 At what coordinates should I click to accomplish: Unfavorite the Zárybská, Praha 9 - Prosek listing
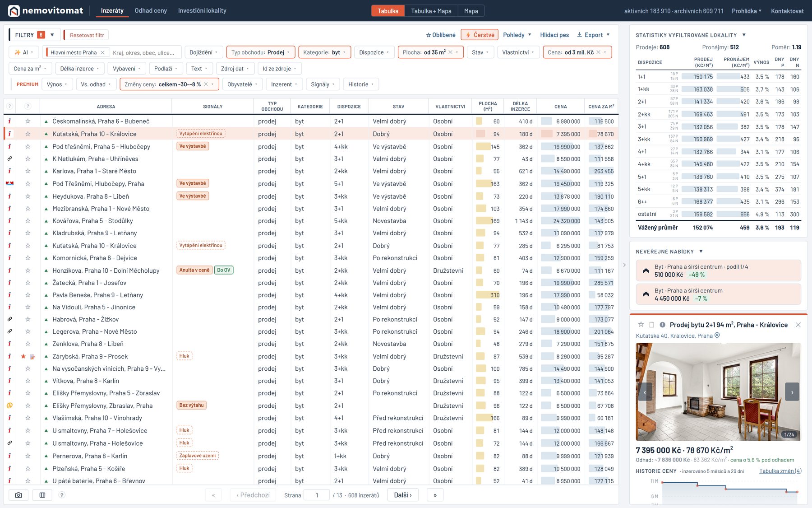(x=23, y=356)
